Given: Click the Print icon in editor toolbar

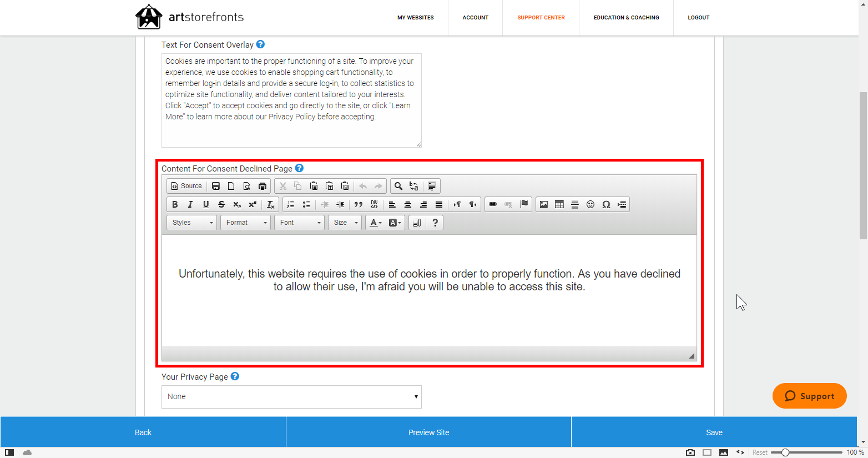Looking at the screenshot, I should pos(263,186).
